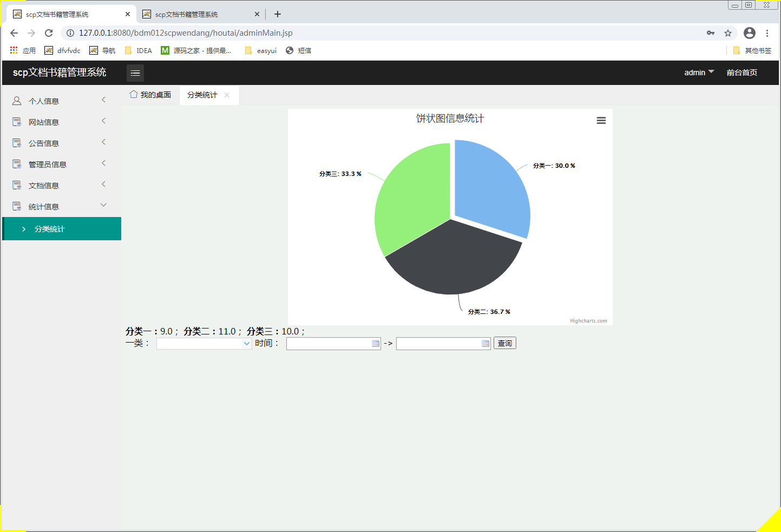Click the 管理员信息 sidebar icon
Screen dimensions: 781x532
click(x=17, y=164)
